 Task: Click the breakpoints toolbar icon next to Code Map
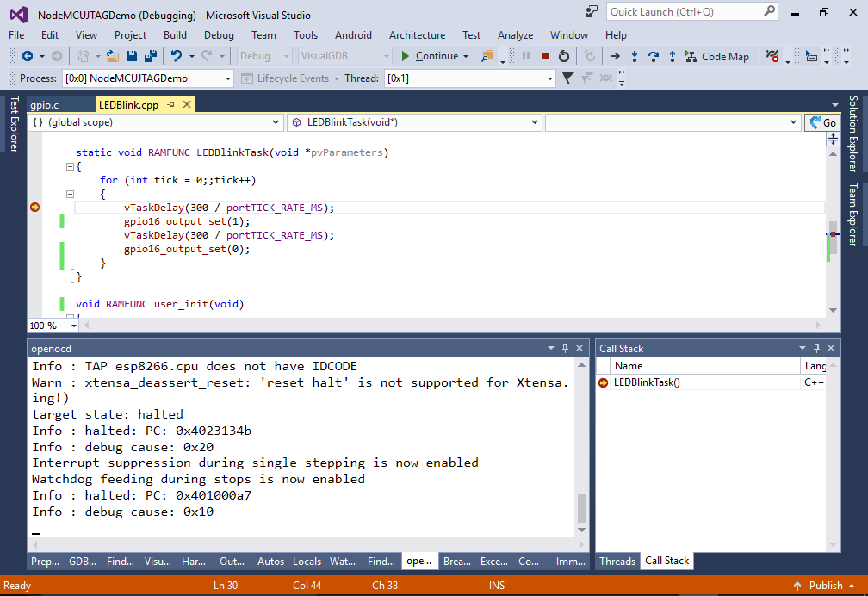772,56
